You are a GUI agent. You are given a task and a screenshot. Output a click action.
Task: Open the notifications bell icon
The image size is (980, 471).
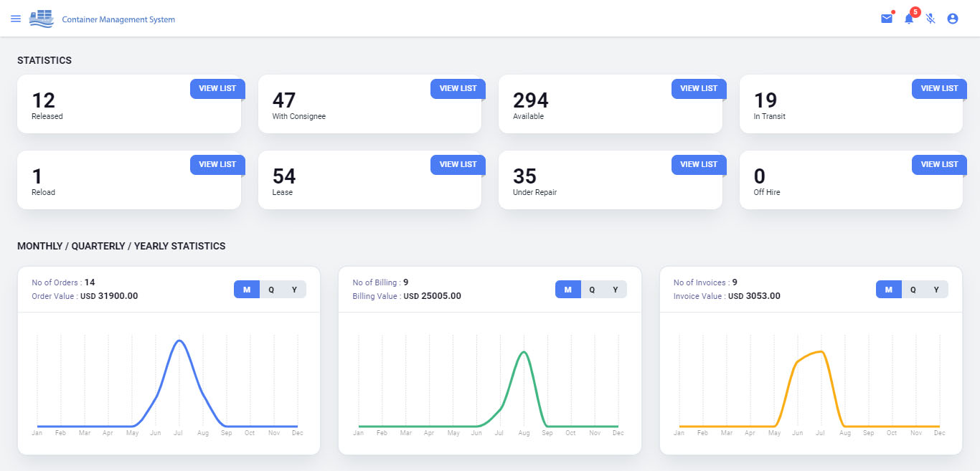(909, 19)
